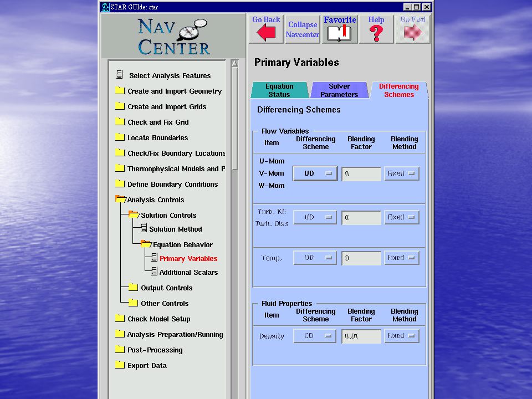This screenshot has height=399, width=532.
Task: Click Output Controls folder icon
Action: 134,288
